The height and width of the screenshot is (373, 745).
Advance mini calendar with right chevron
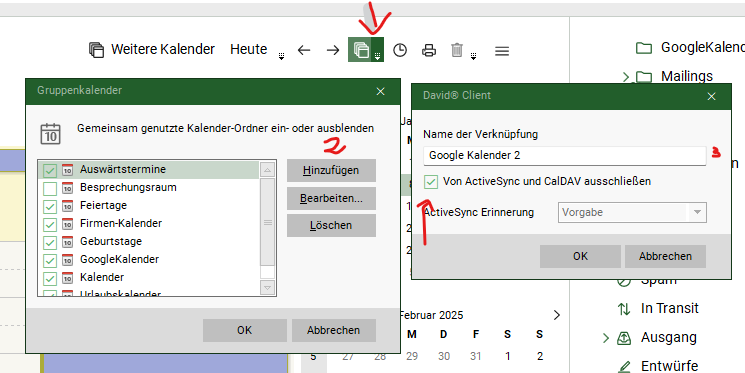pos(557,315)
